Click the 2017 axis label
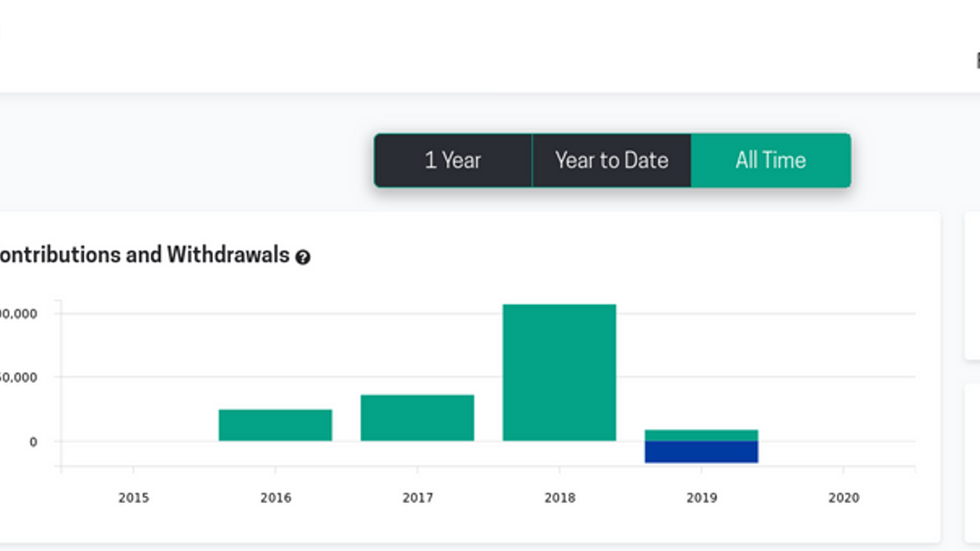This screenshot has width=980, height=551. point(417,498)
